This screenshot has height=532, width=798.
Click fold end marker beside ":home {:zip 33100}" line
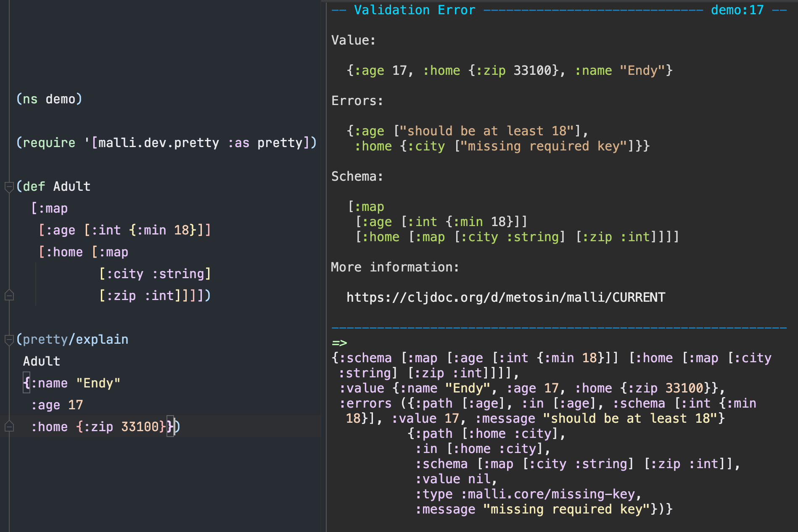[x=9, y=427]
